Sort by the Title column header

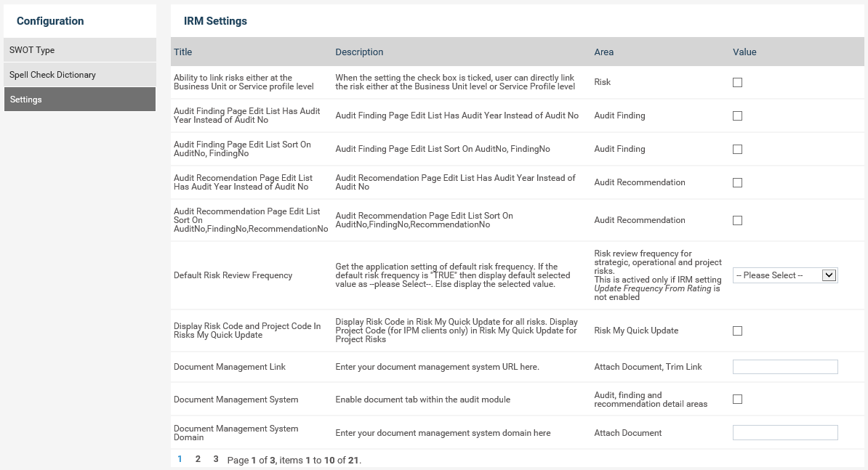[183, 52]
